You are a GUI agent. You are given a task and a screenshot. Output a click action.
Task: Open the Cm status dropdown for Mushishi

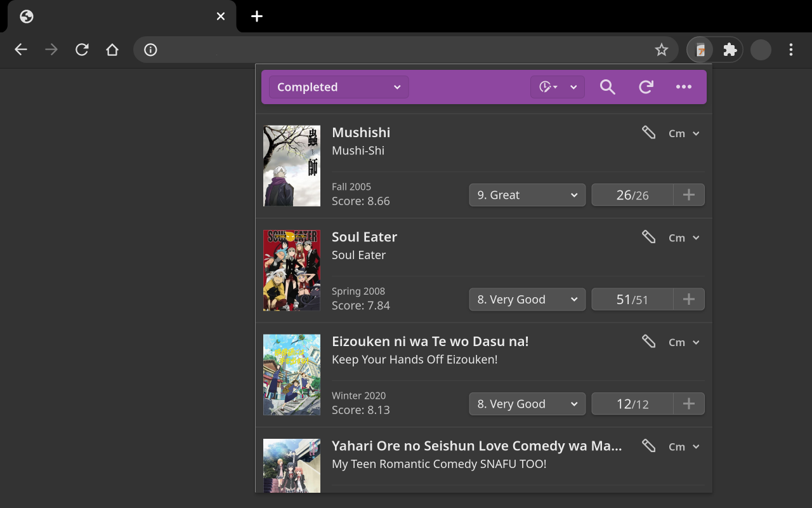click(x=683, y=133)
